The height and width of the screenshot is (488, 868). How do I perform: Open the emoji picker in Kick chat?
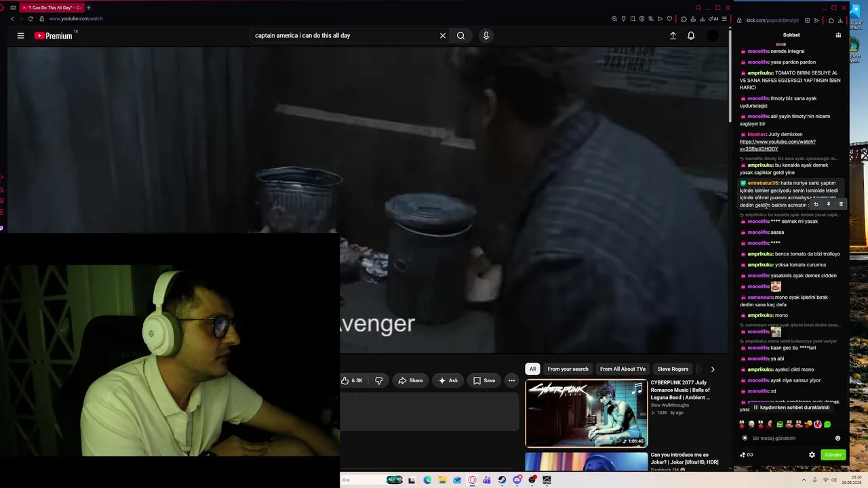coord(837,439)
